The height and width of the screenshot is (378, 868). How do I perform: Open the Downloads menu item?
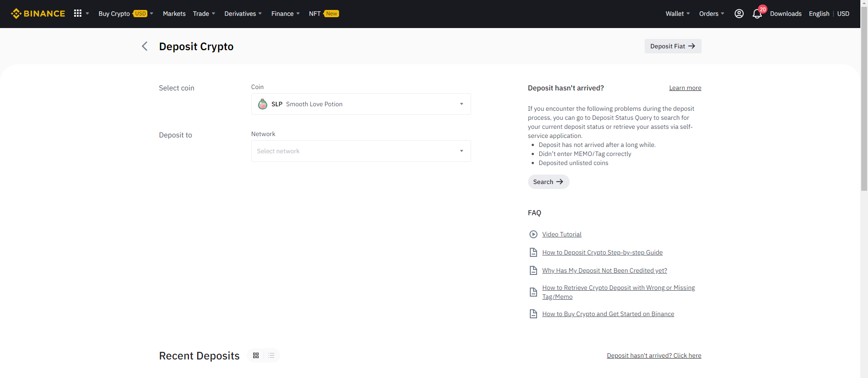786,14
